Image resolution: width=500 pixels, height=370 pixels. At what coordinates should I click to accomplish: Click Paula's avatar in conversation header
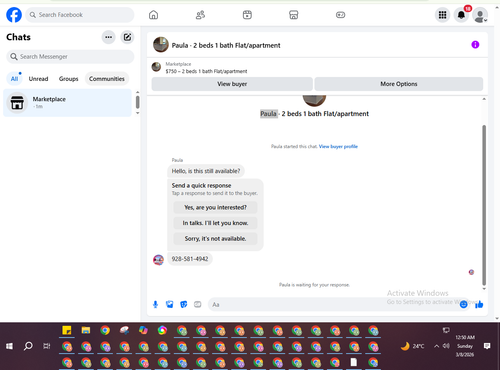point(161,45)
